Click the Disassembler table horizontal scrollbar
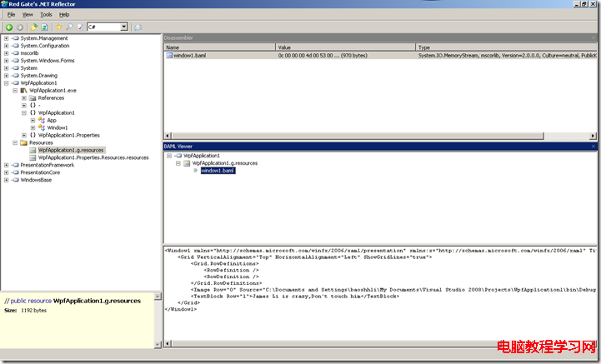 [358, 136]
